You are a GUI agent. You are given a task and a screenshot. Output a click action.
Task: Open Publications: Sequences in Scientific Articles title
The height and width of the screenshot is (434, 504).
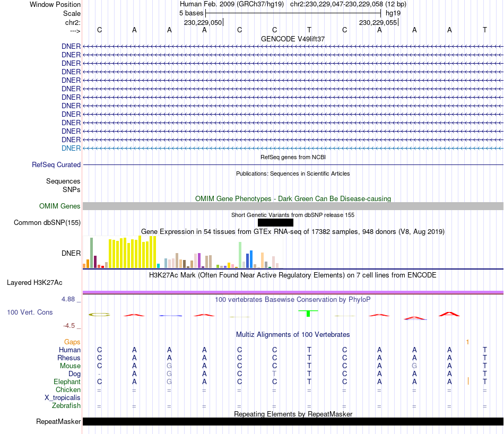(x=293, y=173)
